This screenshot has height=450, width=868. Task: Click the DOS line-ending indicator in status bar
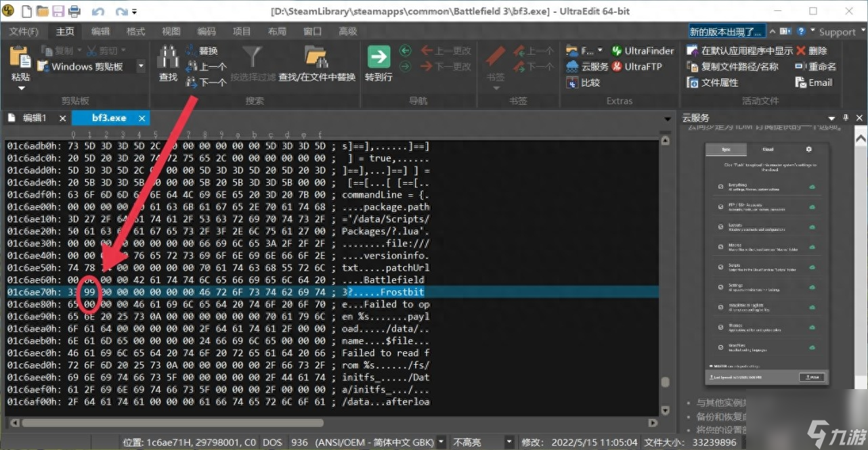(272, 442)
